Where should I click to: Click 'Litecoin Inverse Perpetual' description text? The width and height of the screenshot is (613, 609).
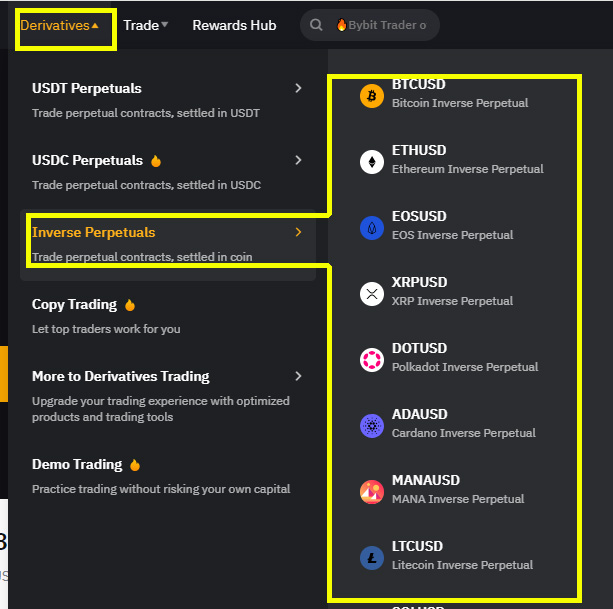462,566
